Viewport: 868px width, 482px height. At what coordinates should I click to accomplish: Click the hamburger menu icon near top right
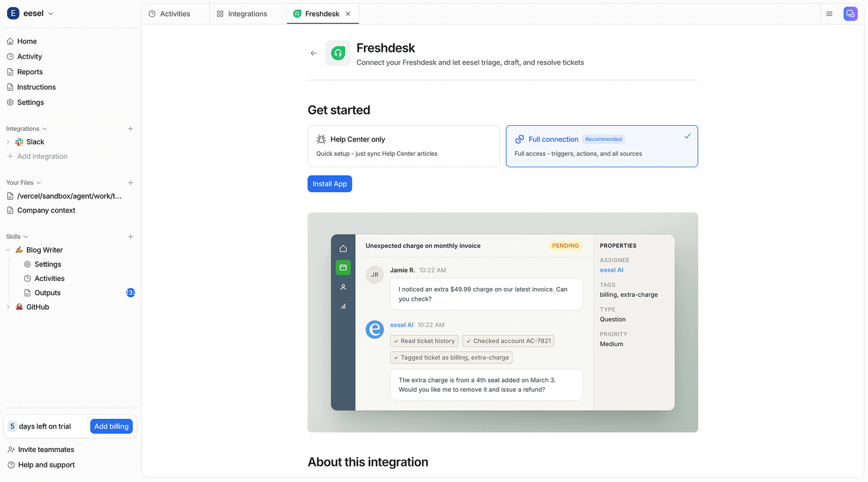tap(829, 13)
